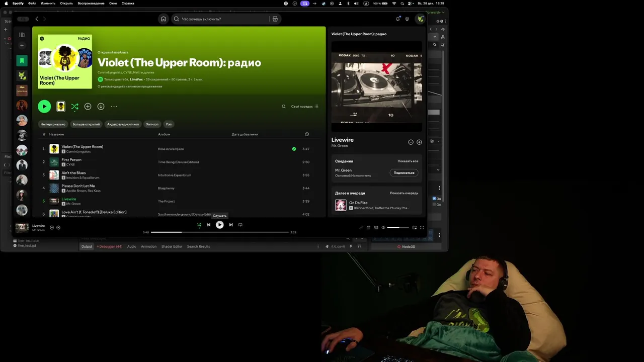Open the 'Свой порядок' sort dropdown
Image resolution: width=644 pixels, height=362 pixels.
(304, 107)
